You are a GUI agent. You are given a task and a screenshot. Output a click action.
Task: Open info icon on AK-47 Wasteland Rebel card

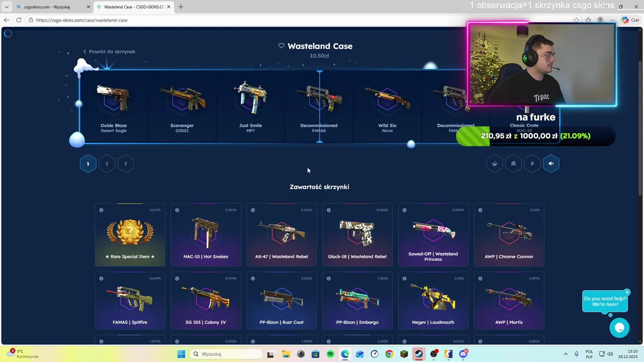[x=253, y=210]
